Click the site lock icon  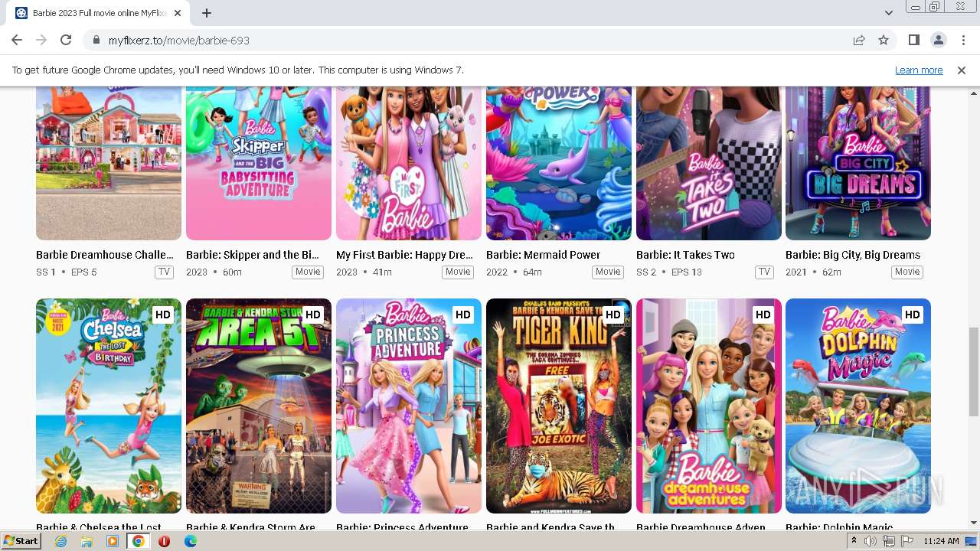pos(96,40)
